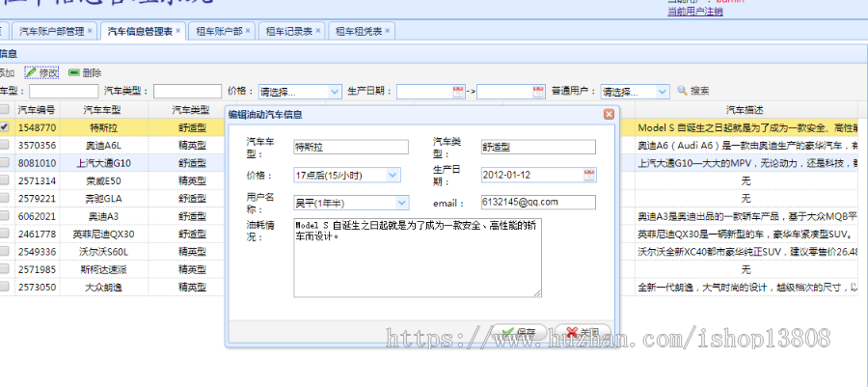Open the 生产日期 calendar icon in dialog

pos(589,175)
